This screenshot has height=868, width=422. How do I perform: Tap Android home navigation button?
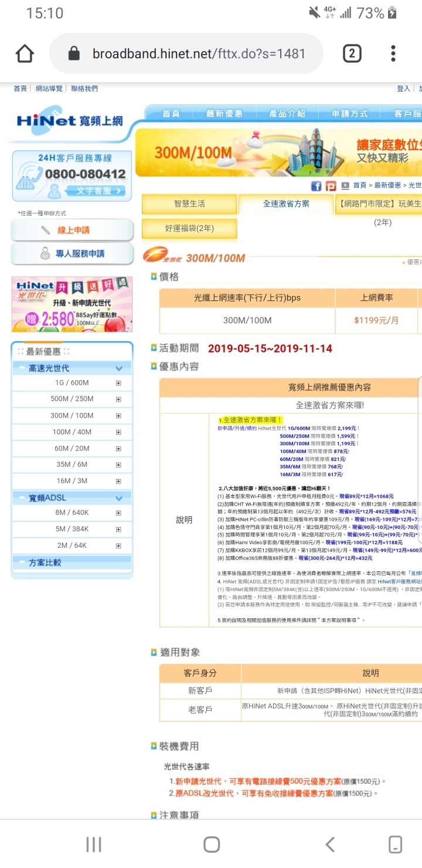pos(212,845)
